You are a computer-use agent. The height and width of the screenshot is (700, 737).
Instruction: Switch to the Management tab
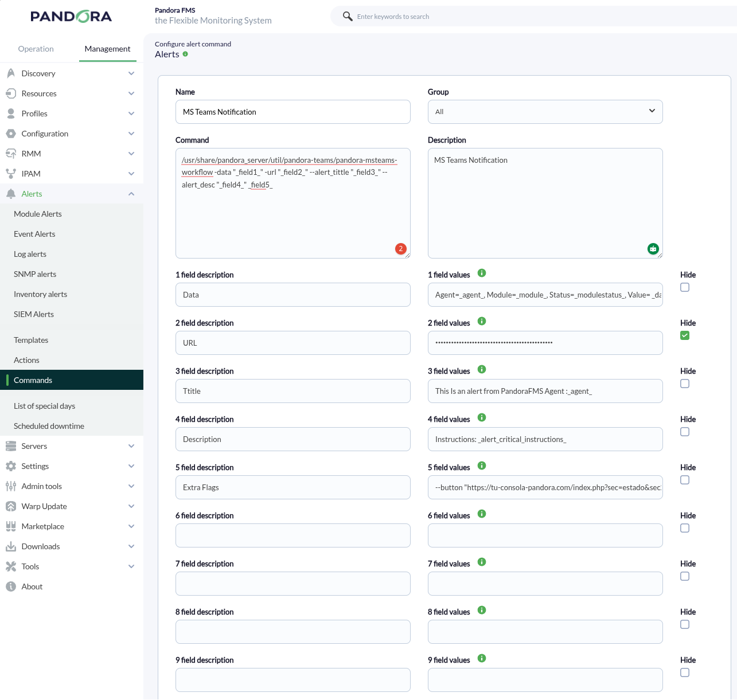pyautogui.click(x=108, y=49)
